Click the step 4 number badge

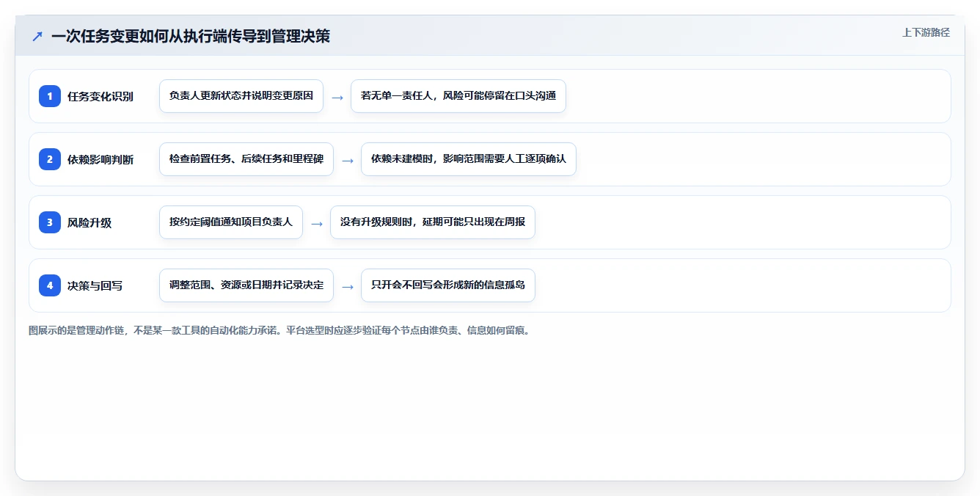point(50,285)
